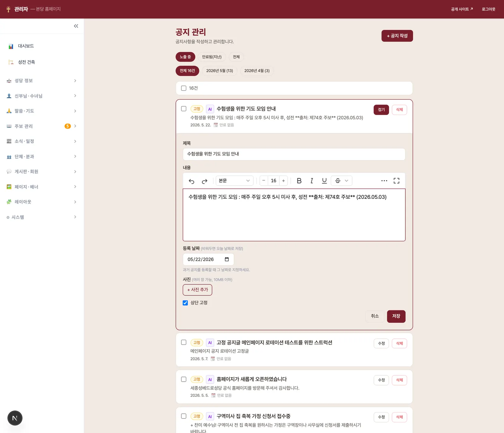Click the + 사진 추가 button
Viewport: 504px width, 433px height.
point(198,290)
